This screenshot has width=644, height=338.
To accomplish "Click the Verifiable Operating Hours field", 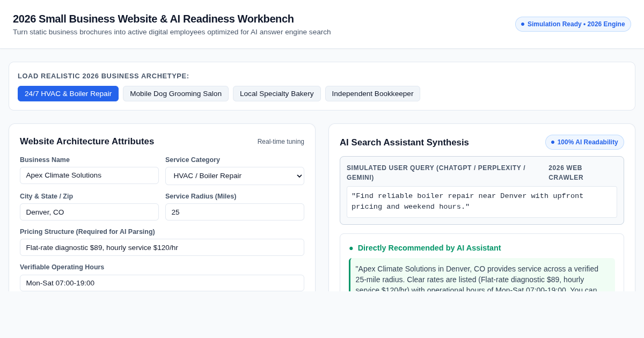I will [x=162, y=283].
